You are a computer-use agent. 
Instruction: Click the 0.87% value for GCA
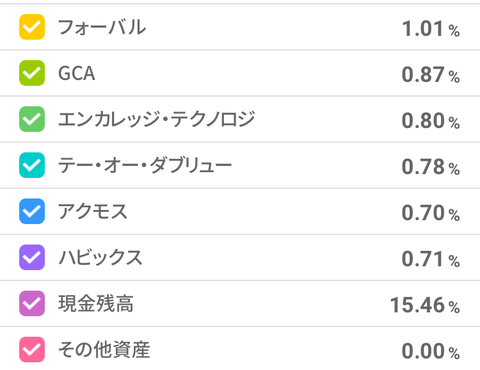click(x=431, y=75)
